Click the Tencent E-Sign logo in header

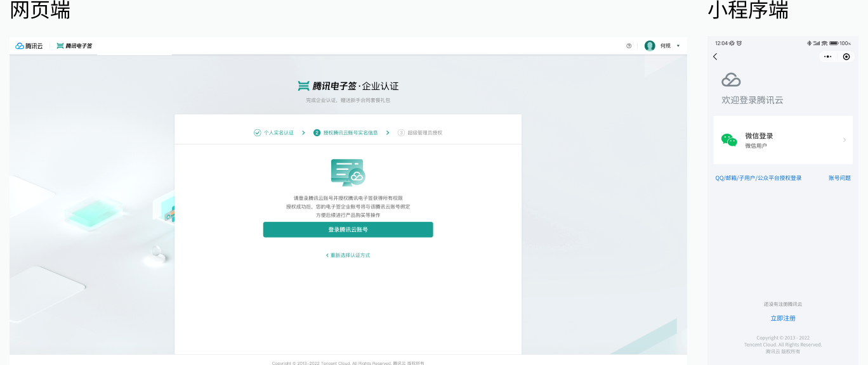click(x=74, y=46)
